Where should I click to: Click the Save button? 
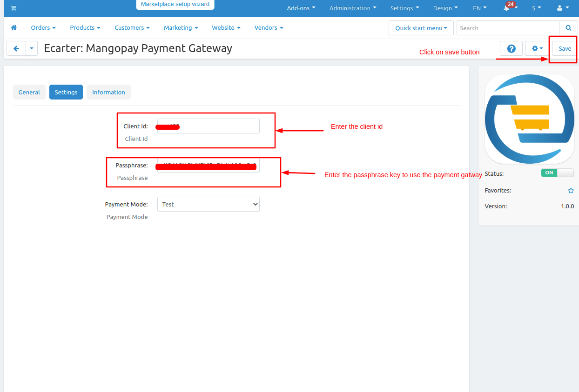pyautogui.click(x=565, y=48)
